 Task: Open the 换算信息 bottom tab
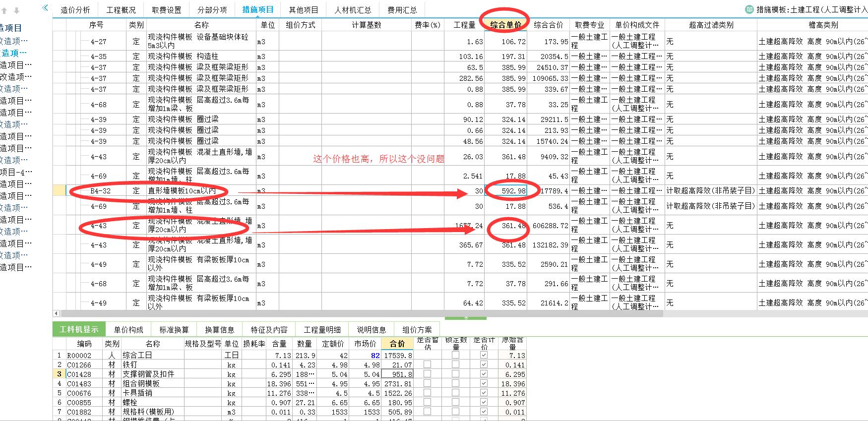(x=220, y=330)
